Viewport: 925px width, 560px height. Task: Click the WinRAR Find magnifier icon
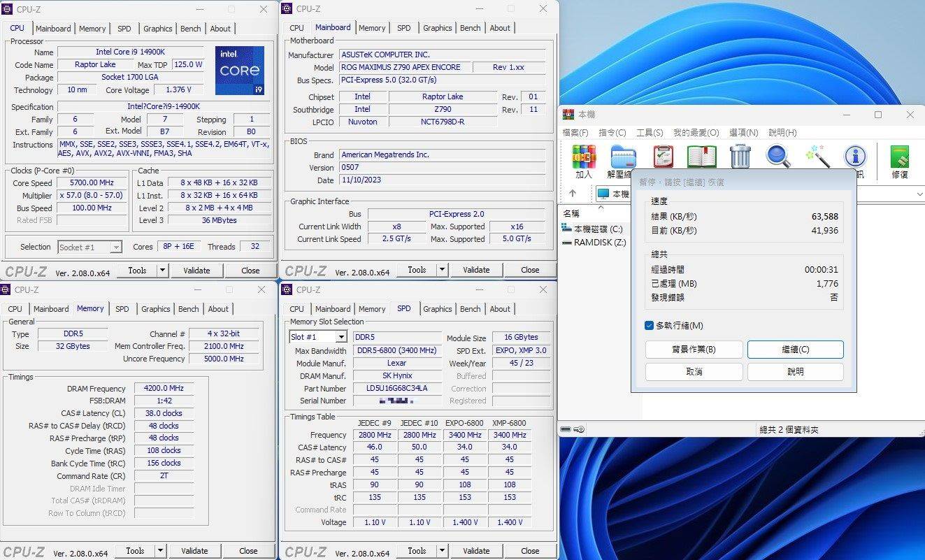[x=778, y=157]
